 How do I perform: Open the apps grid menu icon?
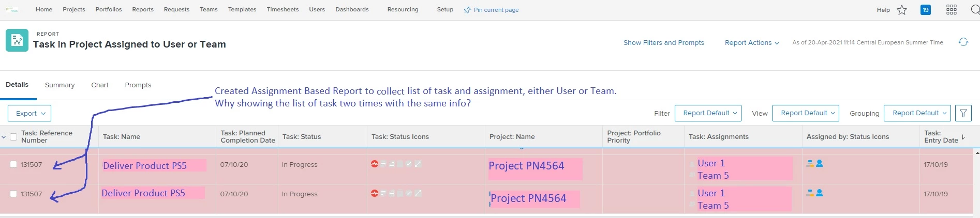click(x=951, y=10)
